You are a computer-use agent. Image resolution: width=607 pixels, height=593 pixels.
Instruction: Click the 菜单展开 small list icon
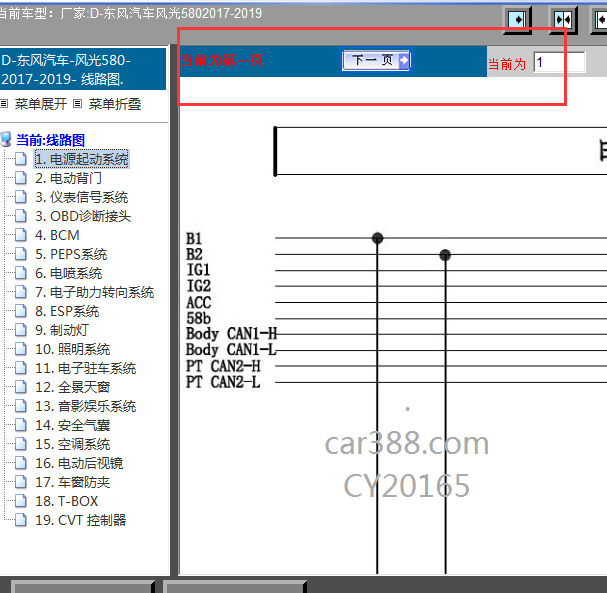pyautogui.click(x=4, y=103)
